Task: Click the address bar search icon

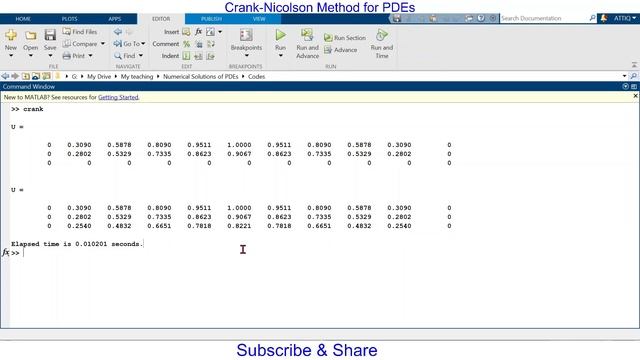Action: click(x=633, y=76)
